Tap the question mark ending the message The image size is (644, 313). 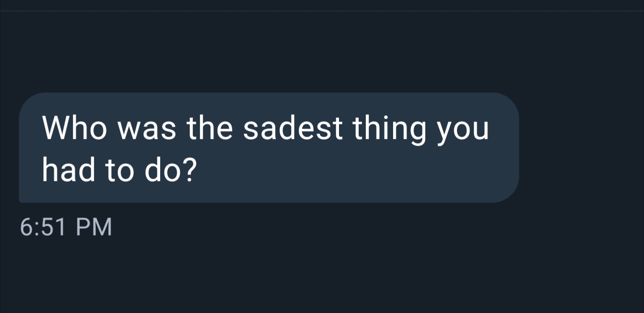coord(191,171)
